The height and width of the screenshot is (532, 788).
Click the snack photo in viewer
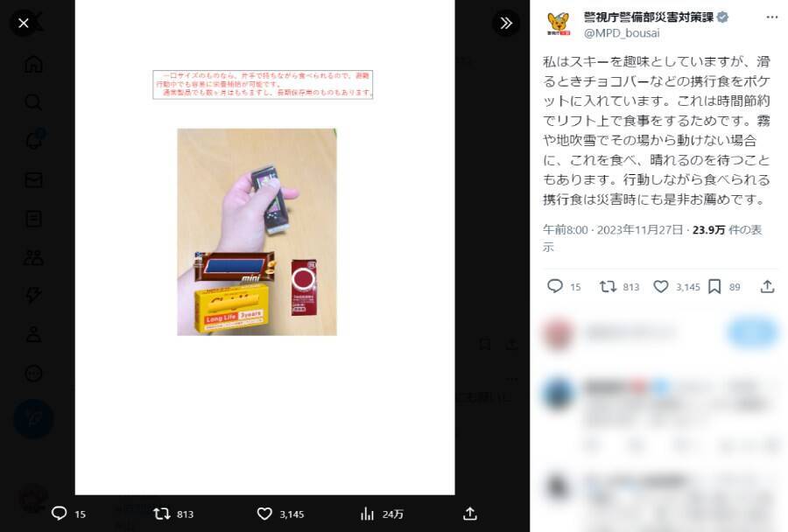point(257,232)
